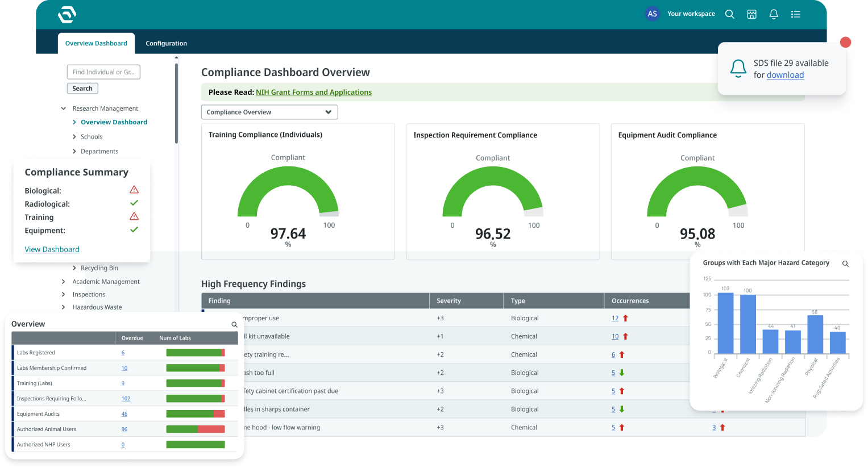868x468 pixels.
Task: Open the calendar icon in top bar
Action: pos(751,14)
